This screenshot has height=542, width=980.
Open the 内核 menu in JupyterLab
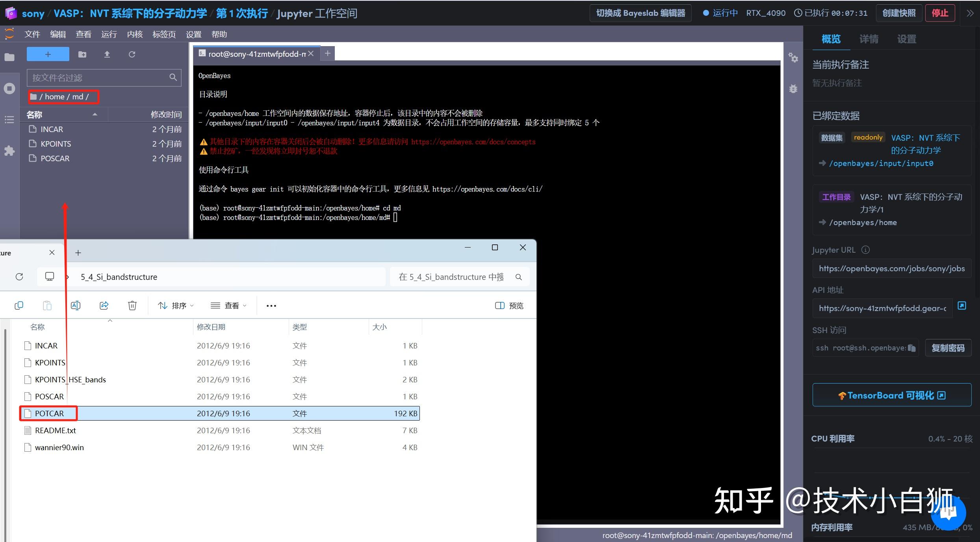[135, 34]
